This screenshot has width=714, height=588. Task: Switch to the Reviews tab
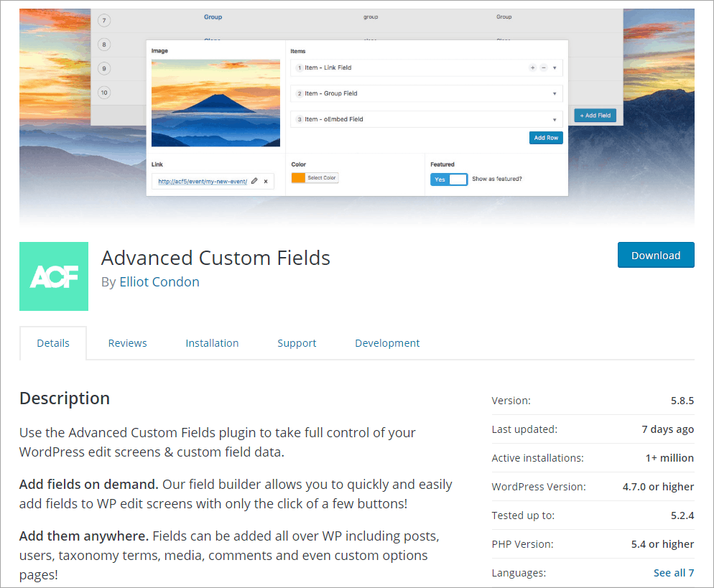127,342
